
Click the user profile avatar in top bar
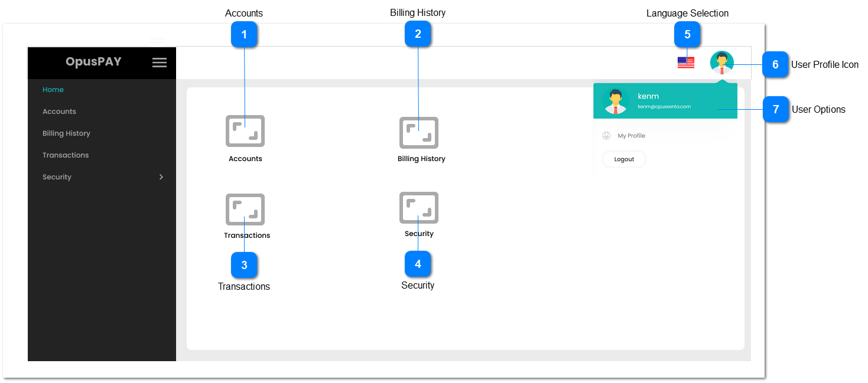point(721,63)
